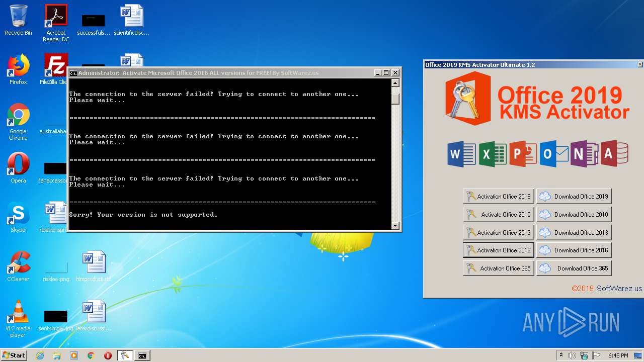Minimize the Administrator command prompt window
This screenshot has height=362, width=644.
(378, 73)
